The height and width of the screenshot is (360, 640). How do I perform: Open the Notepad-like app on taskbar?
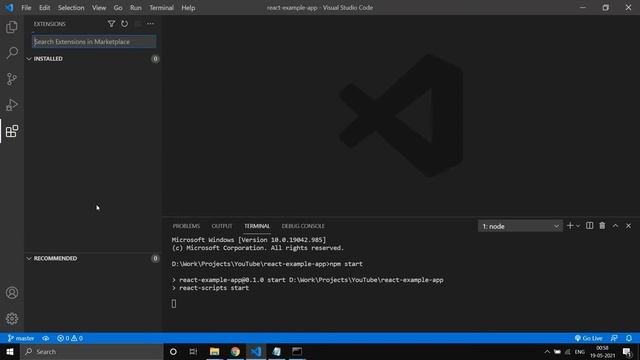click(277, 351)
